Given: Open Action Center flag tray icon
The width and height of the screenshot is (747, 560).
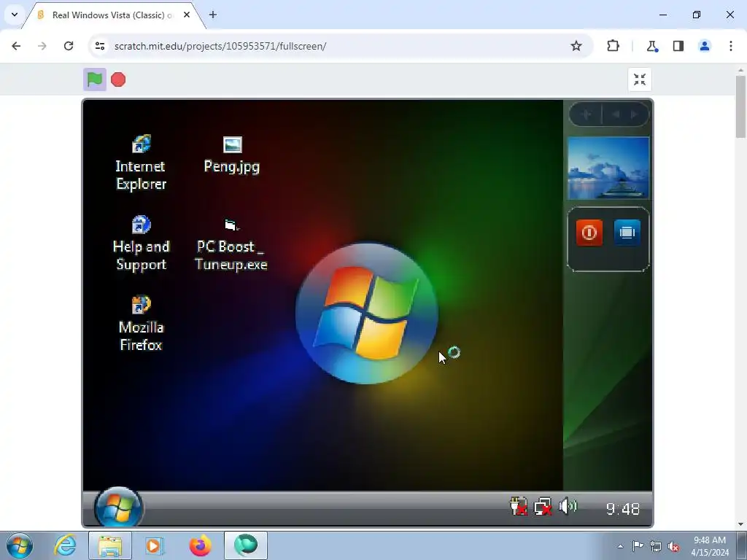Looking at the screenshot, I should pos(638,546).
